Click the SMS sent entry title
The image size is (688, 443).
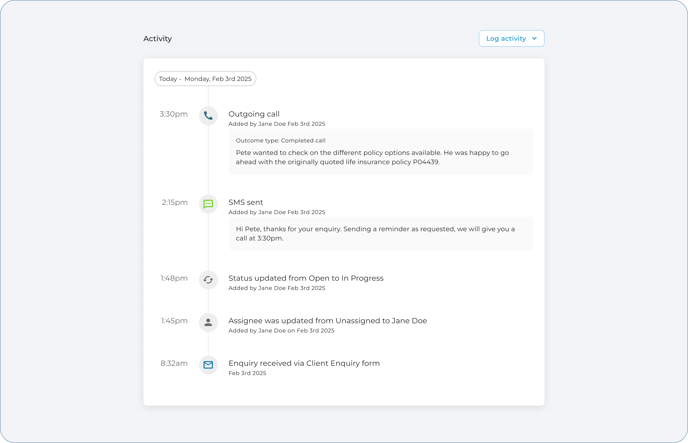(x=246, y=202)
